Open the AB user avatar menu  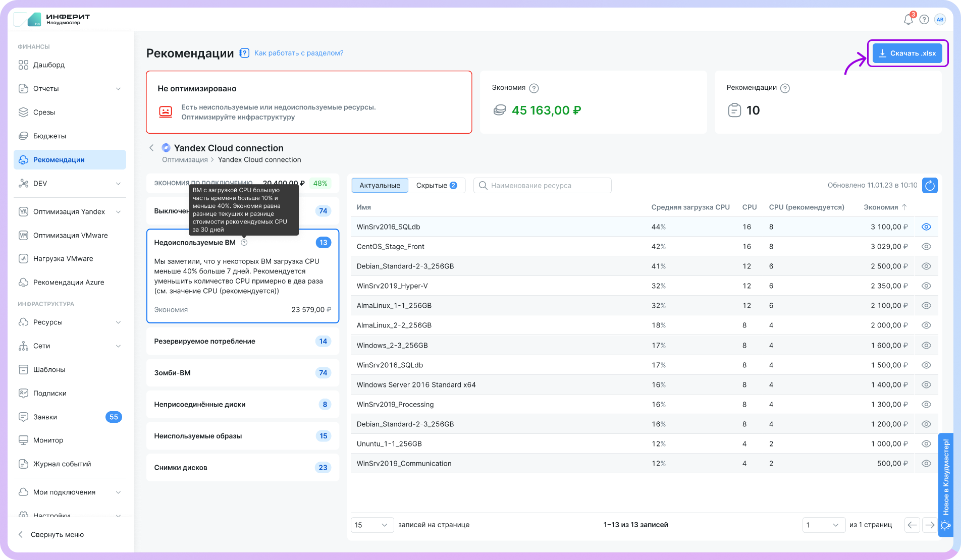click(x=940, y=20)
